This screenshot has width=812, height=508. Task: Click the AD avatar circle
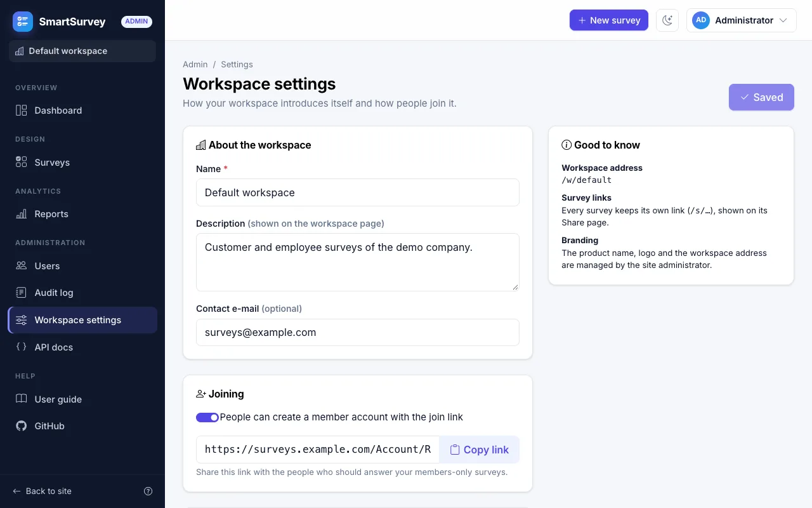click(701, 20)
